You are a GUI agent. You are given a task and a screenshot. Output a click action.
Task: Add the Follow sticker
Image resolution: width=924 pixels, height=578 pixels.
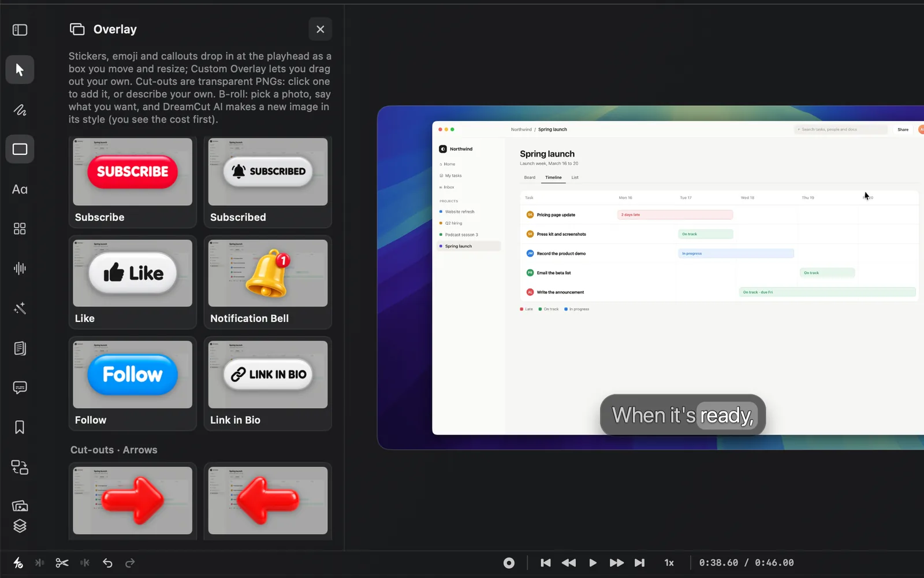[133, 384]
